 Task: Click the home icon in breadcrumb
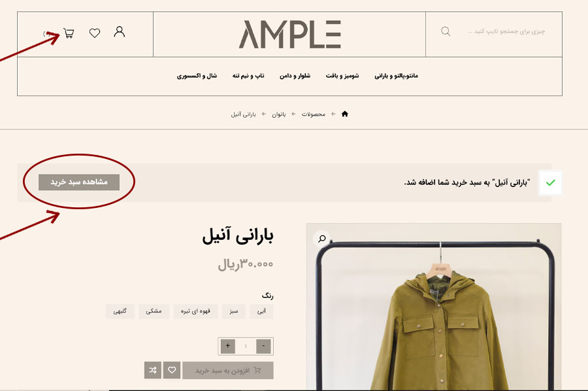(345, 114)
